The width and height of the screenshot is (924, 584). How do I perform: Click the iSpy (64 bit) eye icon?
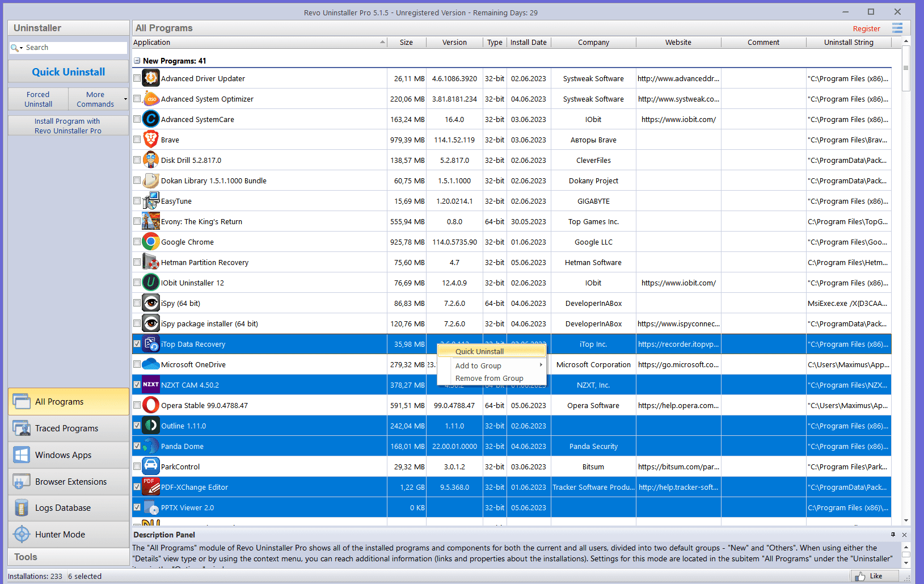point(151,303)
